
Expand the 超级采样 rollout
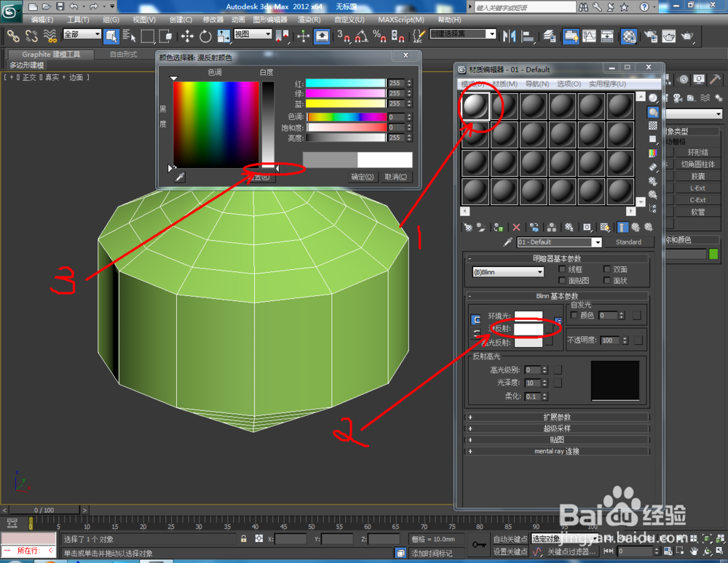[x=557, y=428]
